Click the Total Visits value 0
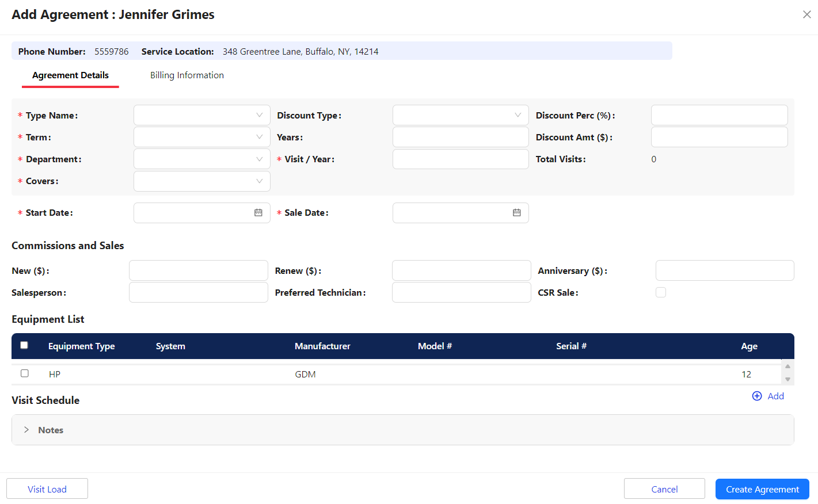 pyautogui.click(x=654, y=159)
